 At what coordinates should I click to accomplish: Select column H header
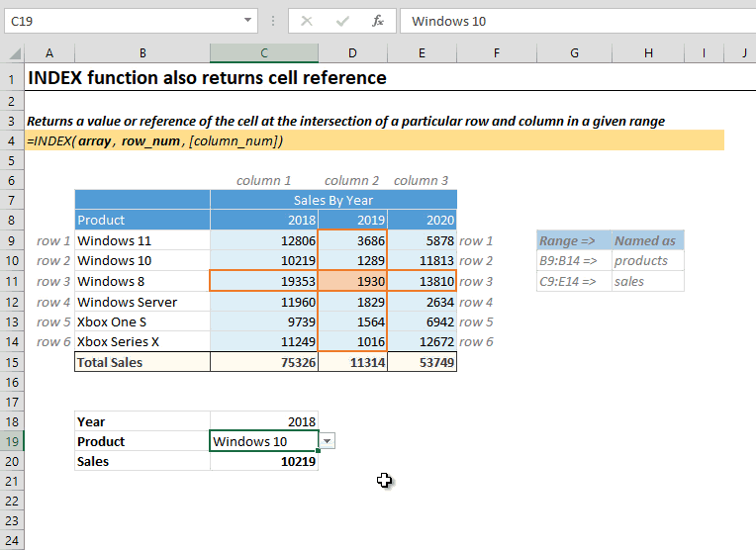[x=648, y=53]
